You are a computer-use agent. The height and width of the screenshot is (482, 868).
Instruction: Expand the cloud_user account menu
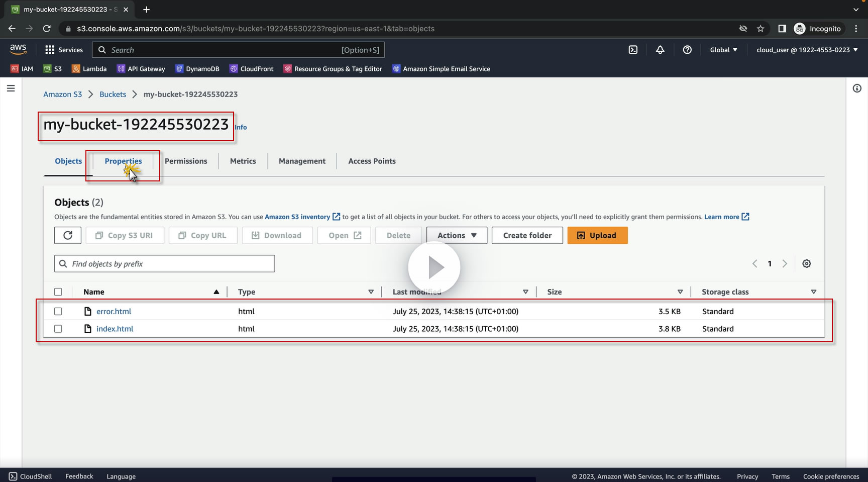807,50
